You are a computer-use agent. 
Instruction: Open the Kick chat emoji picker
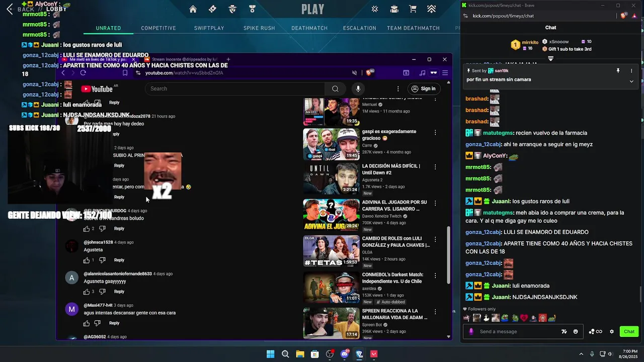(576, 331)
